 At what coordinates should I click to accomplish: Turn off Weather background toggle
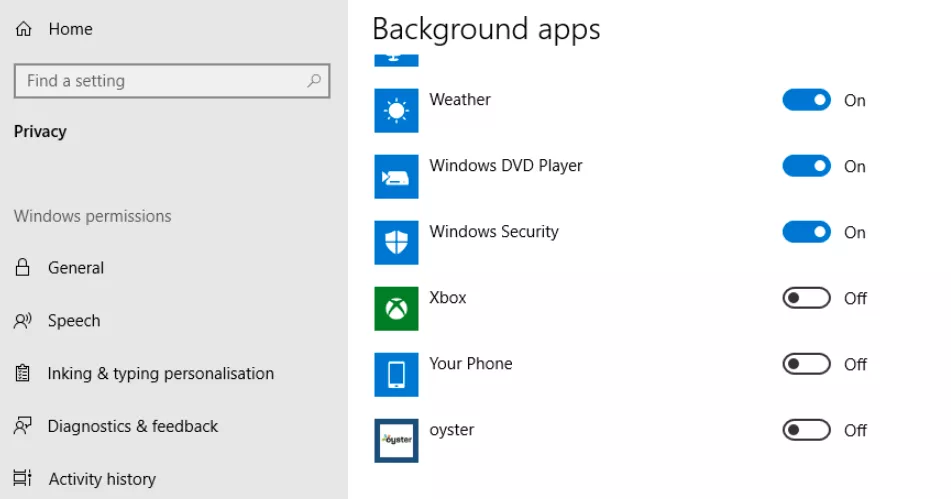tap(806, 100)
